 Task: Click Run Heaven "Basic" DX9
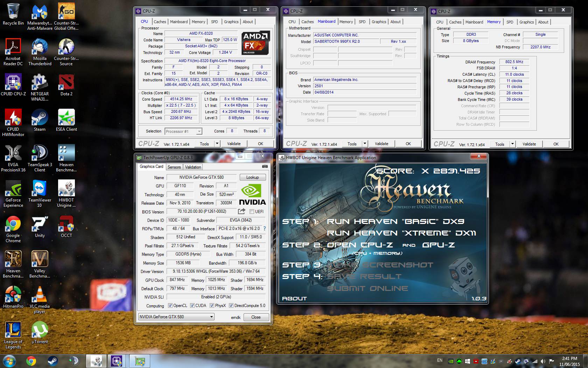pyautogui.click(x=395, y=222)
